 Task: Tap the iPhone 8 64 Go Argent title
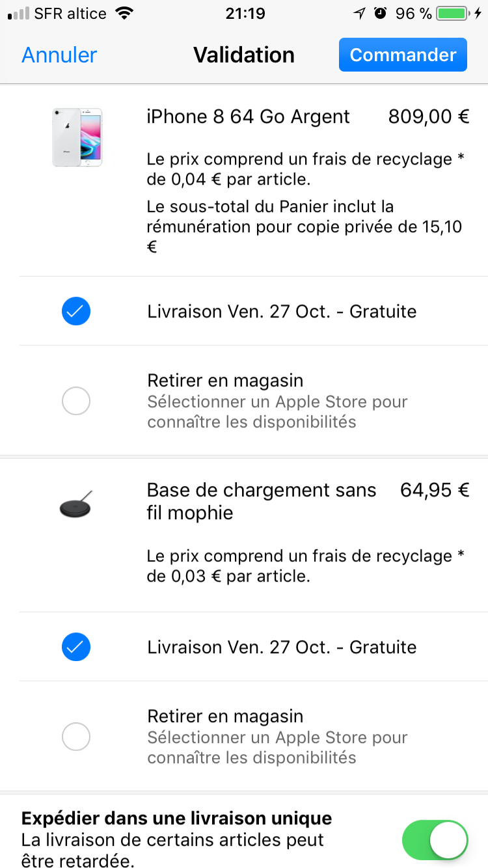[249, 116]
